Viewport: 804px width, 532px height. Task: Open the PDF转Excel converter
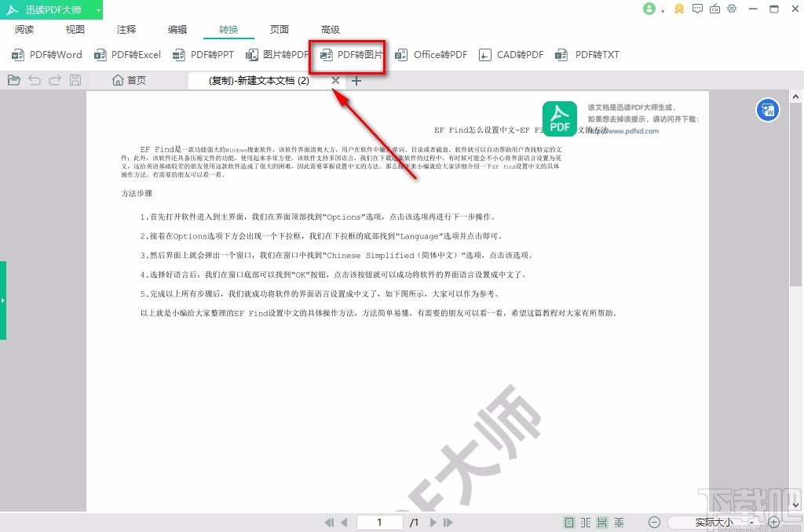[127, 54]
